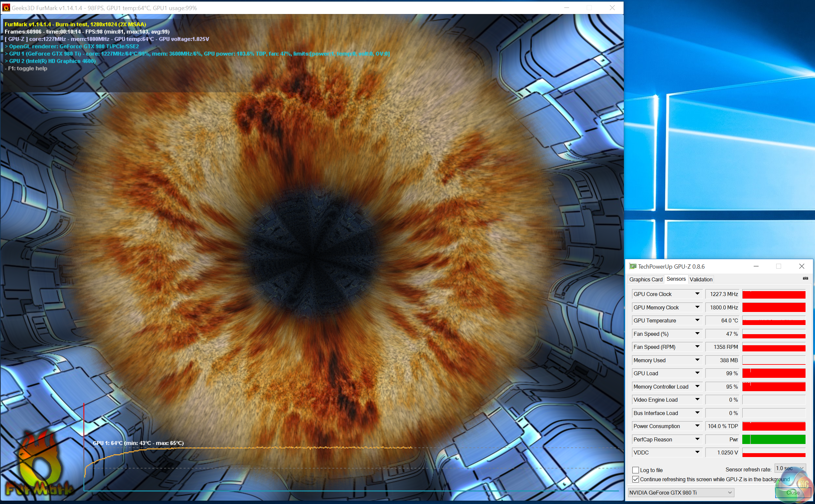
Task: Click the Power Consumption red graph bar
Action: tap(774, 426)
